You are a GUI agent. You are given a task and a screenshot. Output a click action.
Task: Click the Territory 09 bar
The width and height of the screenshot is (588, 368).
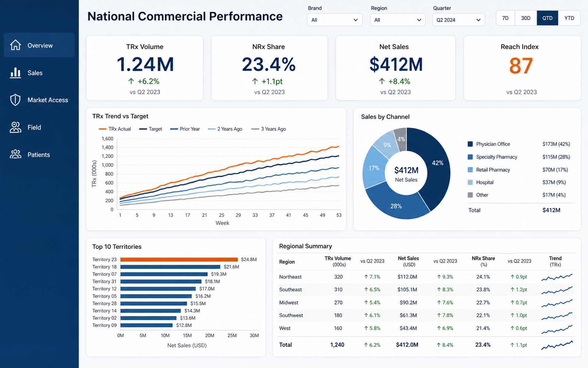[146, 325]
